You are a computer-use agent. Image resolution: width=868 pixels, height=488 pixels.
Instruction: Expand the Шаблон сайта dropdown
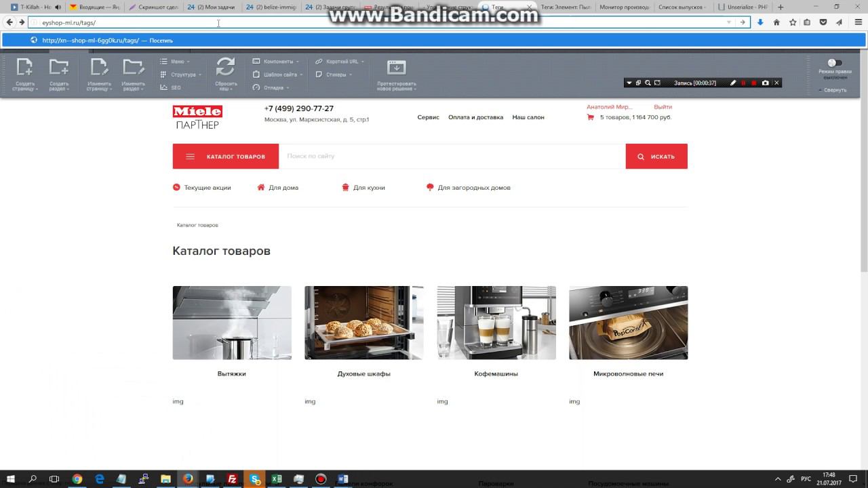coord(279,75)
